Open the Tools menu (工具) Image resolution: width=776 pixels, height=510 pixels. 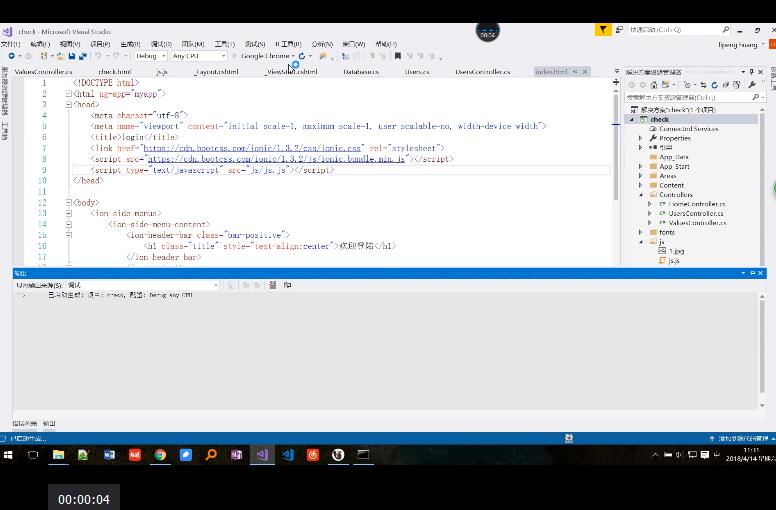click(224, 44)
